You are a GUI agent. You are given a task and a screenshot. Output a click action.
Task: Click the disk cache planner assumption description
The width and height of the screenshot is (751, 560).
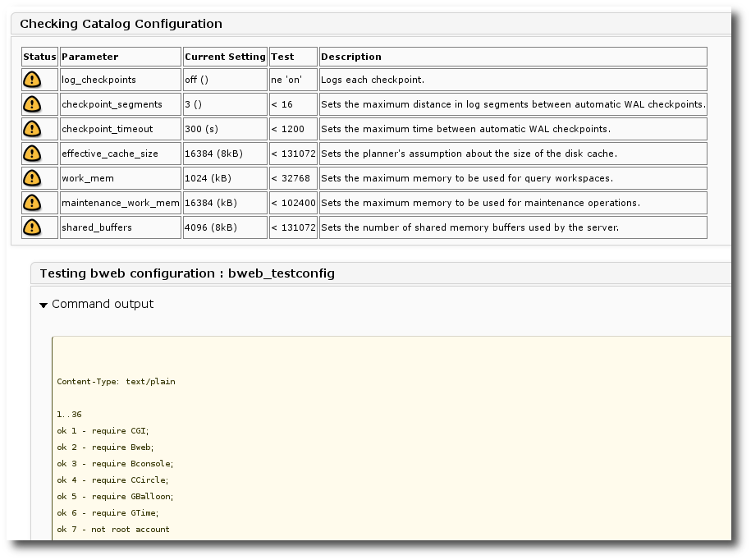tap(469, 154)
